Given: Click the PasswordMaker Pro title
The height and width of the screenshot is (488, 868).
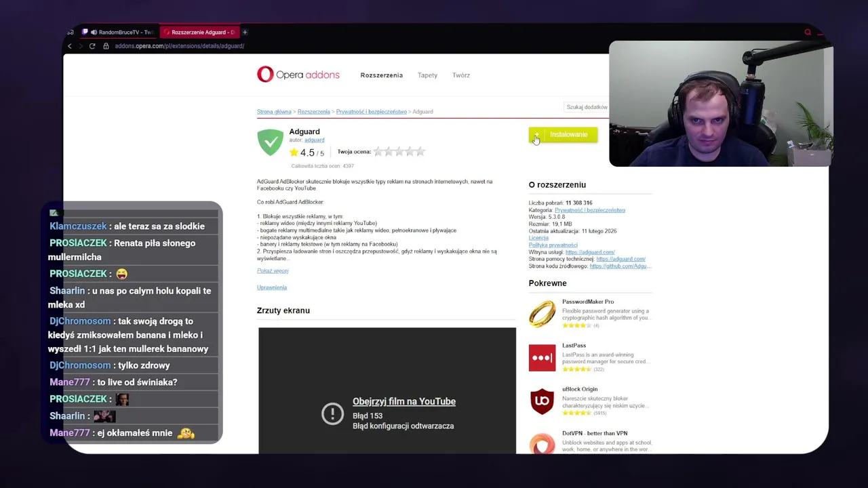Looking at the screenshot, I should (x=588, y=302).
